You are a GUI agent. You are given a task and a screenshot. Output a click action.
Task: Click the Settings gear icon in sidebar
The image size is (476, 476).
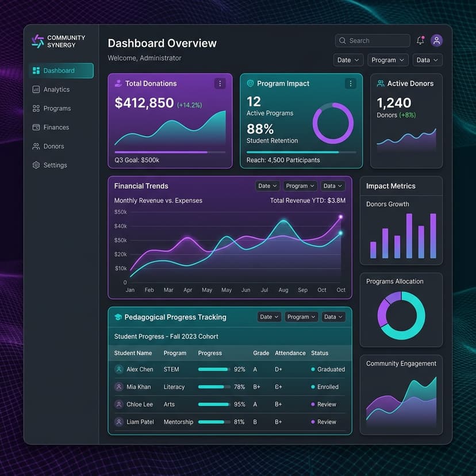(x=36, y=165)
